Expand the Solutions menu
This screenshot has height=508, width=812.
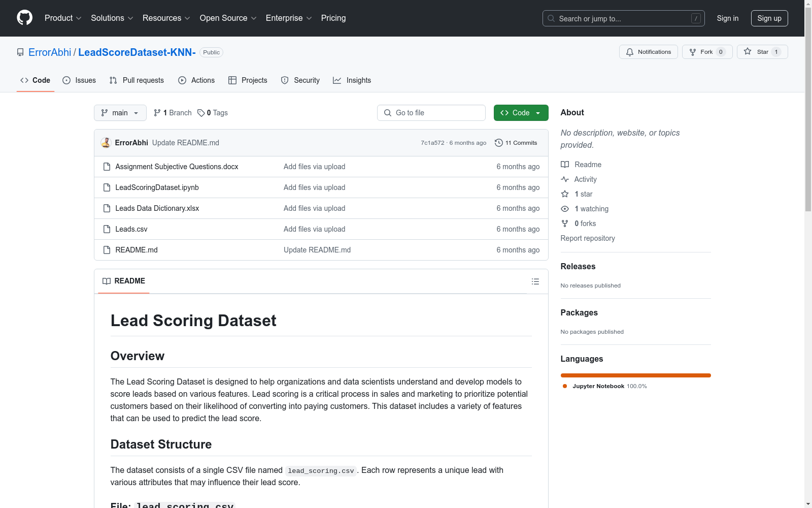pyautogui.click(x=112, y=18)
